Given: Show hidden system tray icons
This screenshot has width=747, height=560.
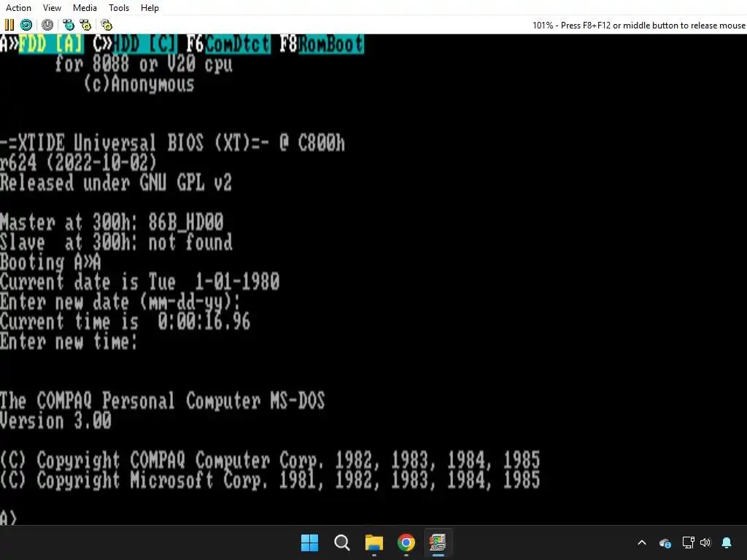Looking at the screenshot, I should pos(642,542).
